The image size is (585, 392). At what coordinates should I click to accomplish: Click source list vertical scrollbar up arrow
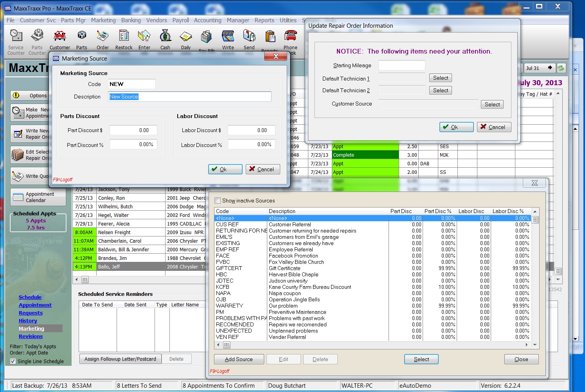click(535, 211)
